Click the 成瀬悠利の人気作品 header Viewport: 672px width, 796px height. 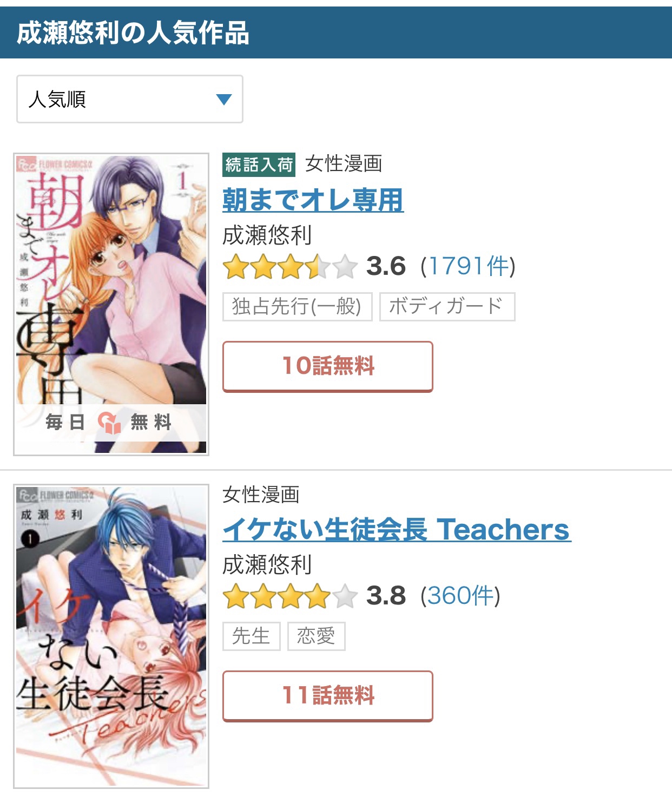click(x=133, y=32)
